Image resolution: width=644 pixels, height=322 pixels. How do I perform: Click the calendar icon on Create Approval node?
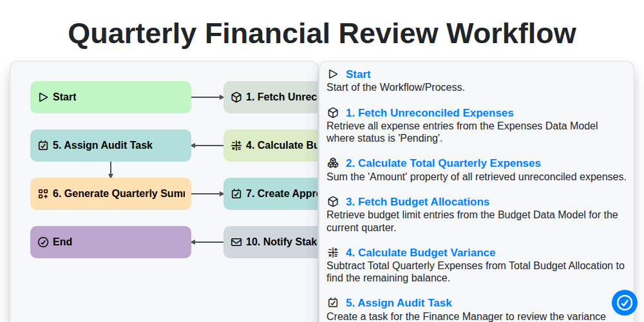click(x=236, y=194)
